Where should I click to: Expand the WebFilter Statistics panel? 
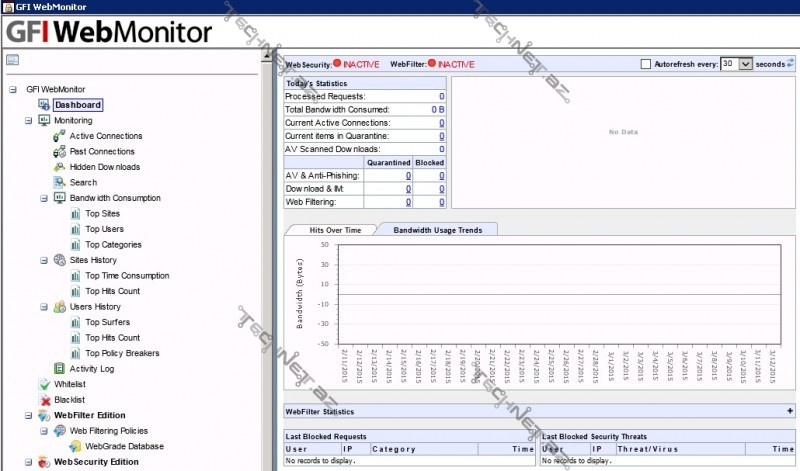click(790, 411)
